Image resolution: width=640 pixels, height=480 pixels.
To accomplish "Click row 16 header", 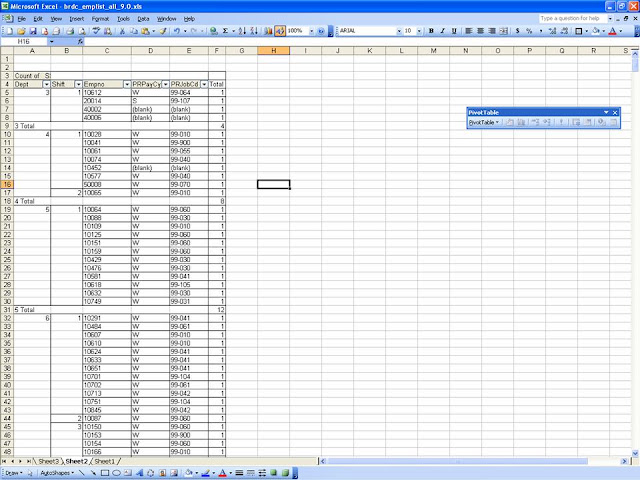I will [x=7, y=184].
